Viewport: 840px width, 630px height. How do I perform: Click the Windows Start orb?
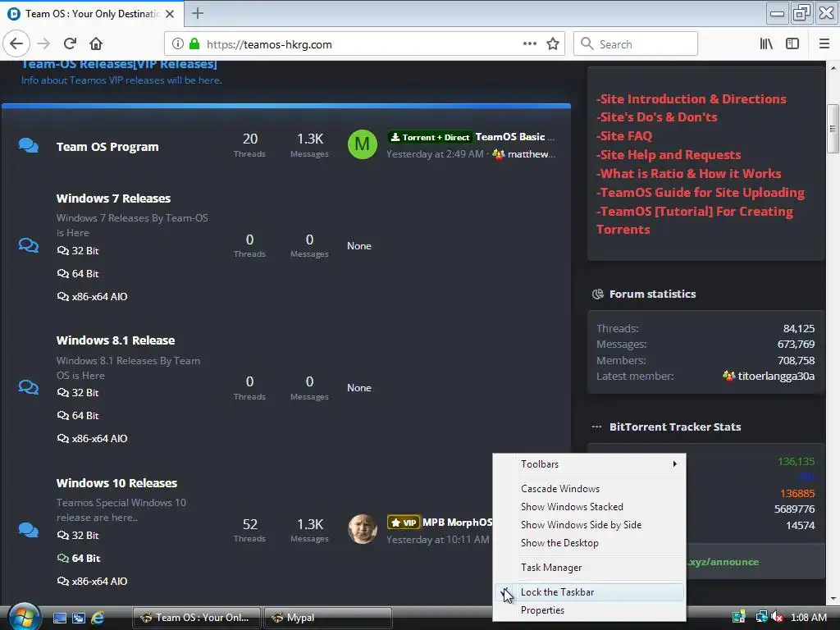pyautogui.click(x=24, y=617)
